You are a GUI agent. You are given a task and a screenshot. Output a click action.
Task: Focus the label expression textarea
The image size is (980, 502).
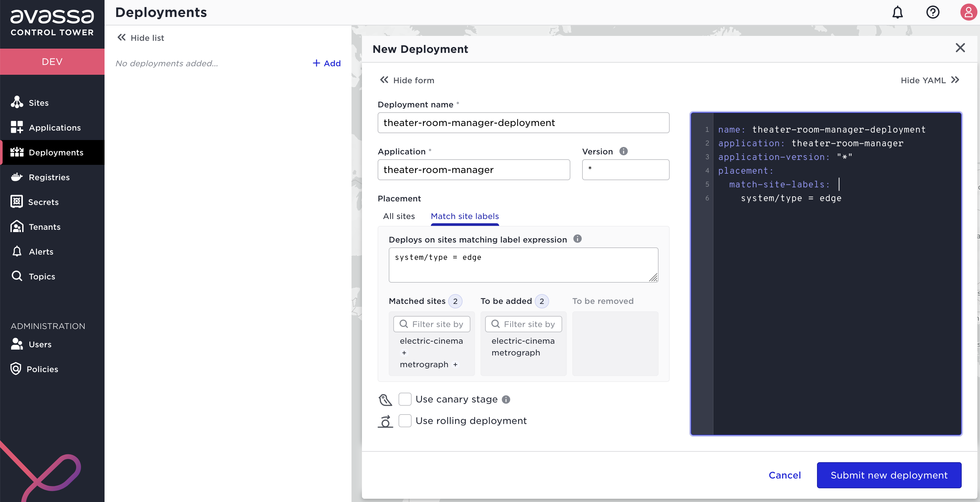tap(523, 265)
